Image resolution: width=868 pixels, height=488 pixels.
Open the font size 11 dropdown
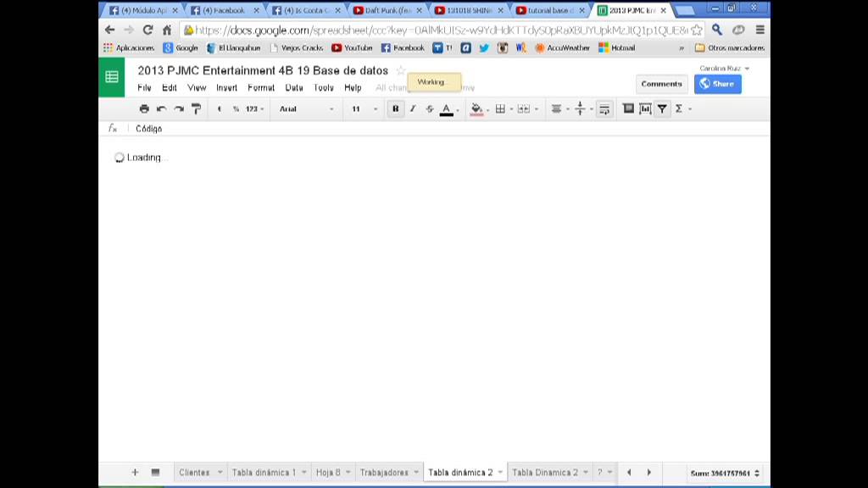[x=364, y=109]
